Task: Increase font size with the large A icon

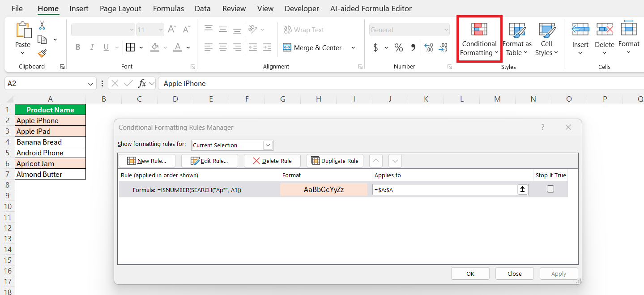Action: point(172,30)
